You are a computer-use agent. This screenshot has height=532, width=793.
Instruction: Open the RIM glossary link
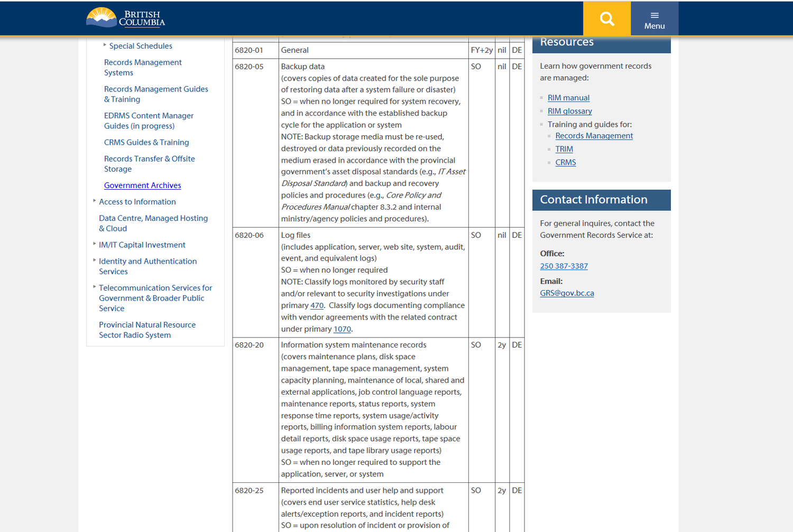pos(569,111)
